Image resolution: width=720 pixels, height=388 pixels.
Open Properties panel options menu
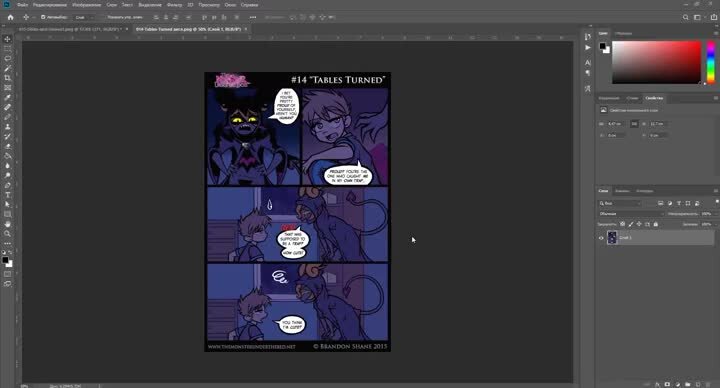715,98
